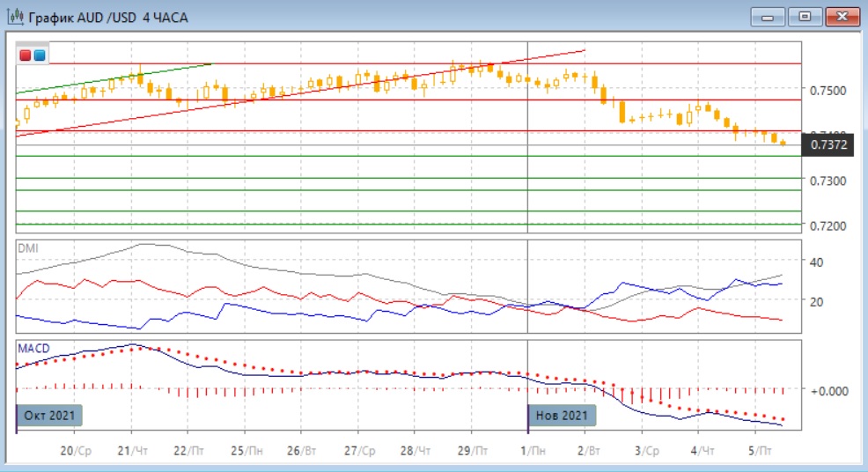This screenshot has height=472, width=868.
Task: Click the 0.7200 price level on axis
Action: coord(828,226)
